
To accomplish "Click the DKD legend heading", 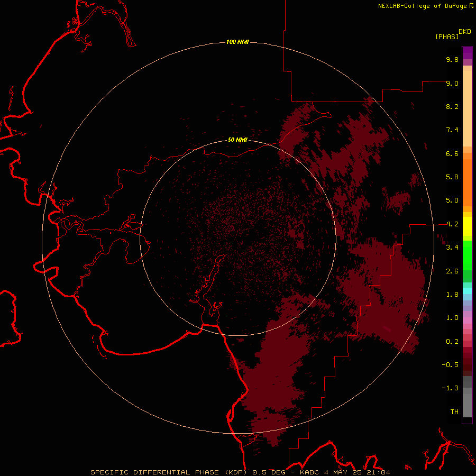I will click(x=465, y=32).
